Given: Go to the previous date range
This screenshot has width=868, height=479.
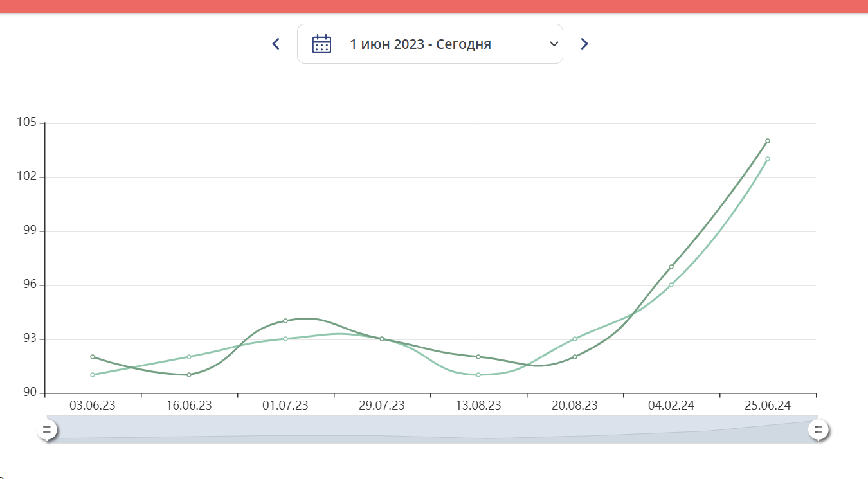Looking at the screenshot, I should coord(276,44).
